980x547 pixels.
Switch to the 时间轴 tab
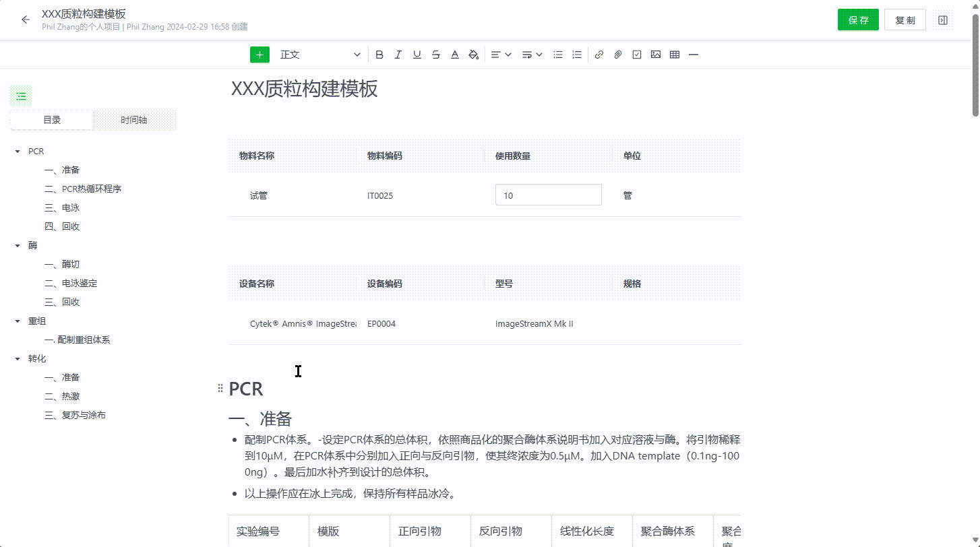pos(134,120)
